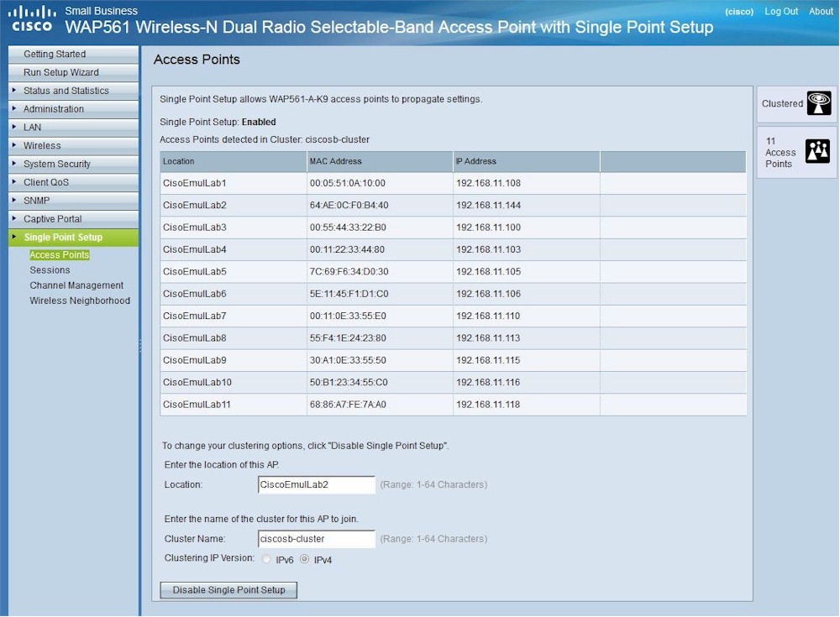Click the Cisco logo in the header
This screenshot has width=840, height=617.
coord(32,18)
